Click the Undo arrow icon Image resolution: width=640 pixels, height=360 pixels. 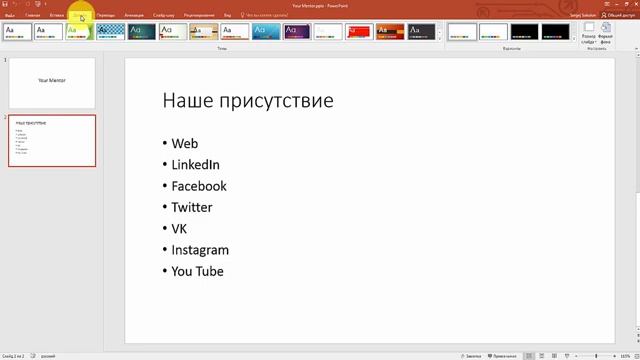pos(16,4)
